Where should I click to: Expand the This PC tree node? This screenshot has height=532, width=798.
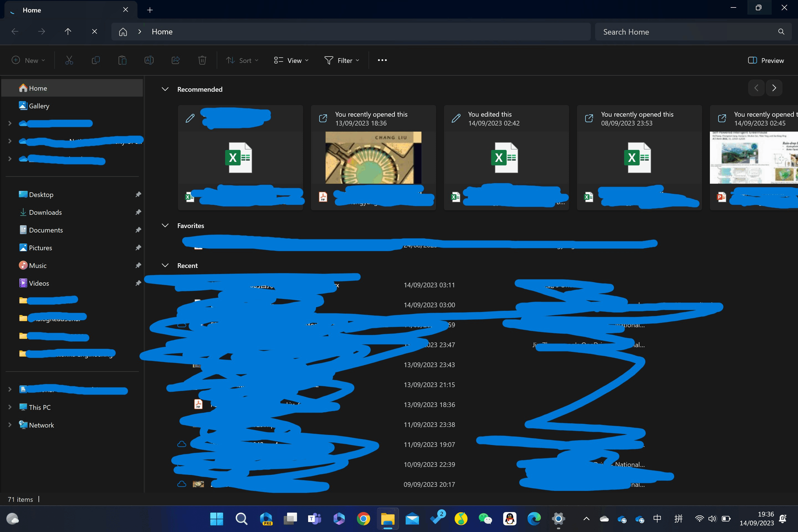(10, 407)
